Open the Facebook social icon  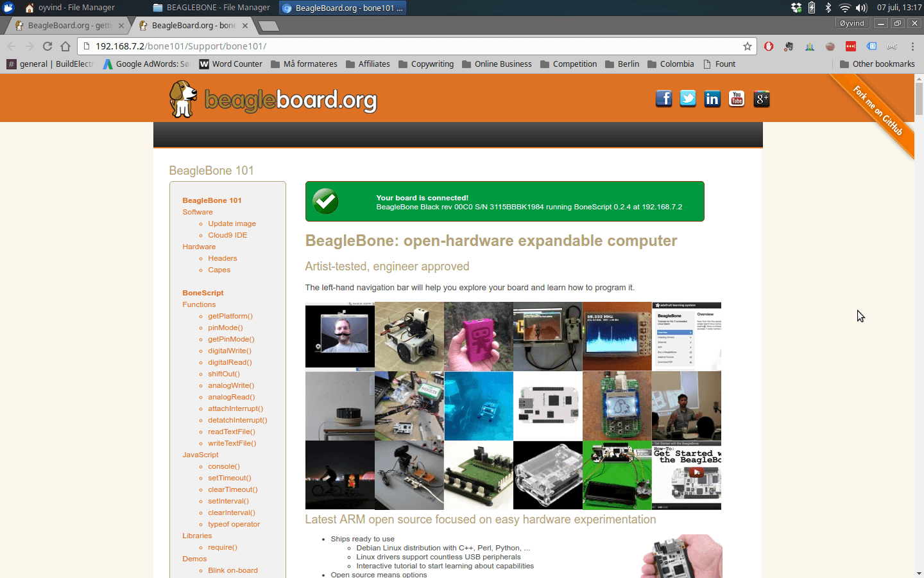point(663,99)
